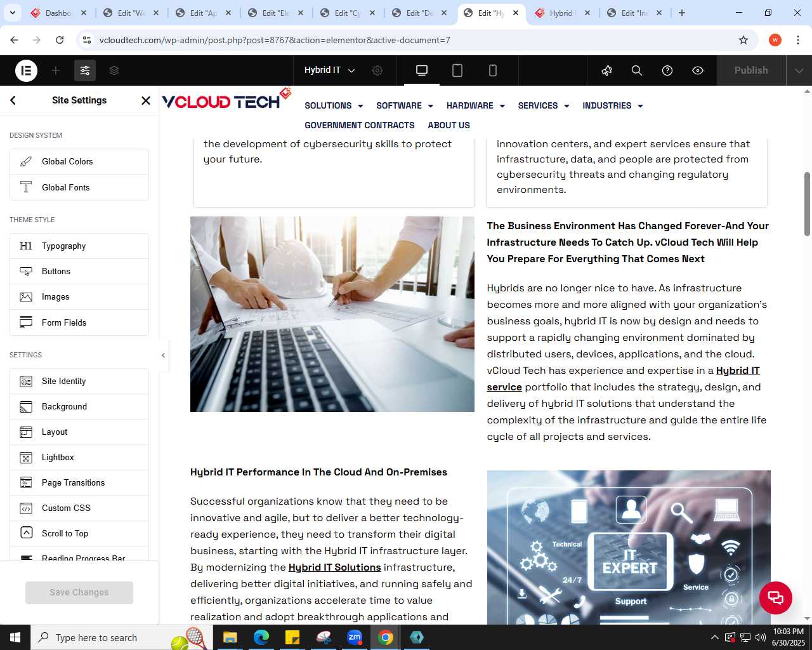Image resolution: width=812 pixels, height=650 pixels.
Task: Open Lightbox settings
Action: pyautogui.click(x=79, y=457)
